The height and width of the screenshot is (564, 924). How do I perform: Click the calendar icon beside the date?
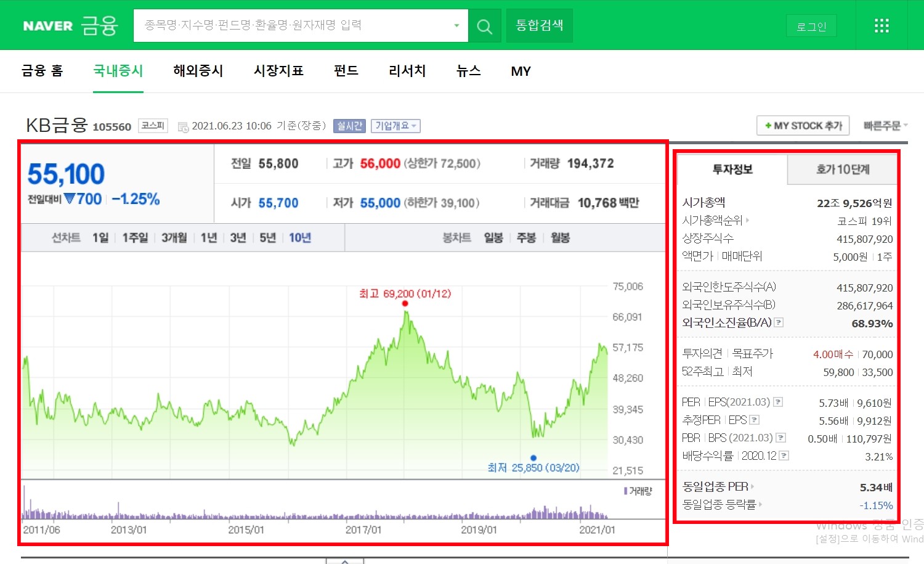click(183, 127)
